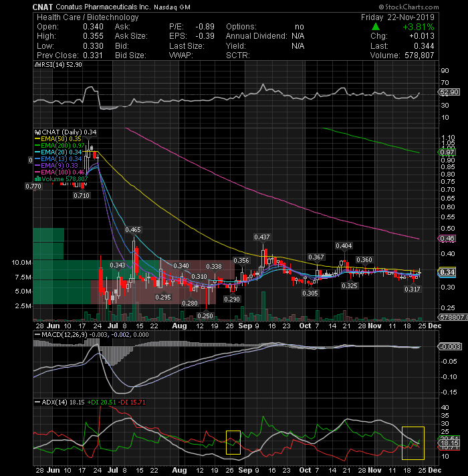Click the 0.250 price low annotation
Image resolution: width=468 pixels, height=476 pixels.
pyautogui.click(x=205, y=316)
